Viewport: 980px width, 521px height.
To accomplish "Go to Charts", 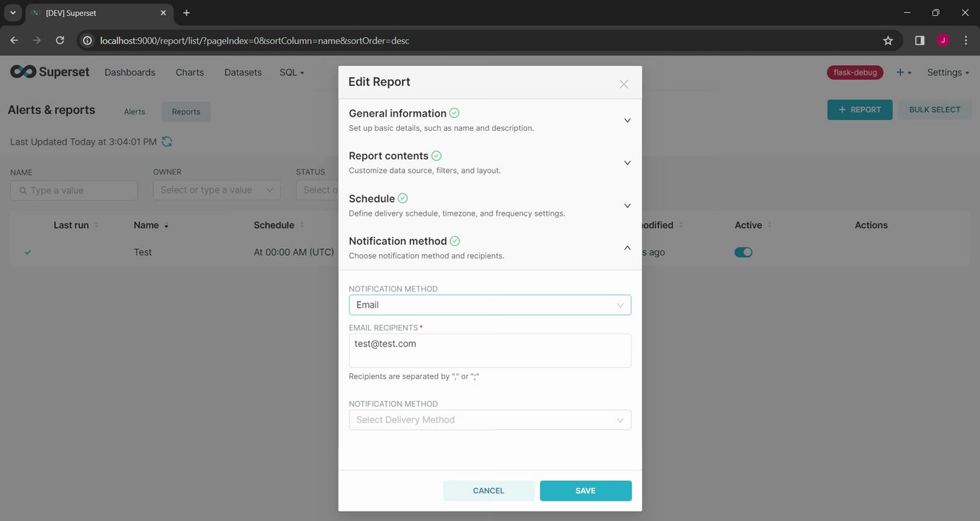I will [189, 72].
